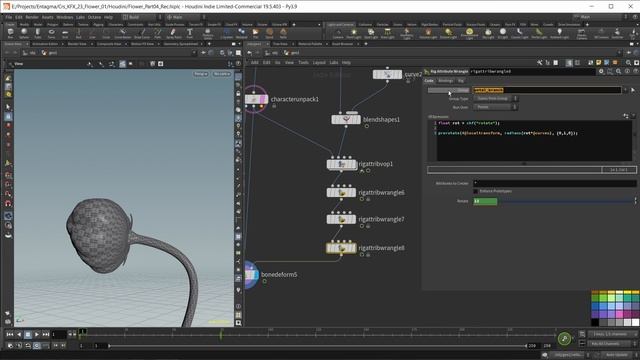The height and width of the screenshot is (360, 640).
Task: Open the viewport Persp camera menu
Action: coord(200,74)
